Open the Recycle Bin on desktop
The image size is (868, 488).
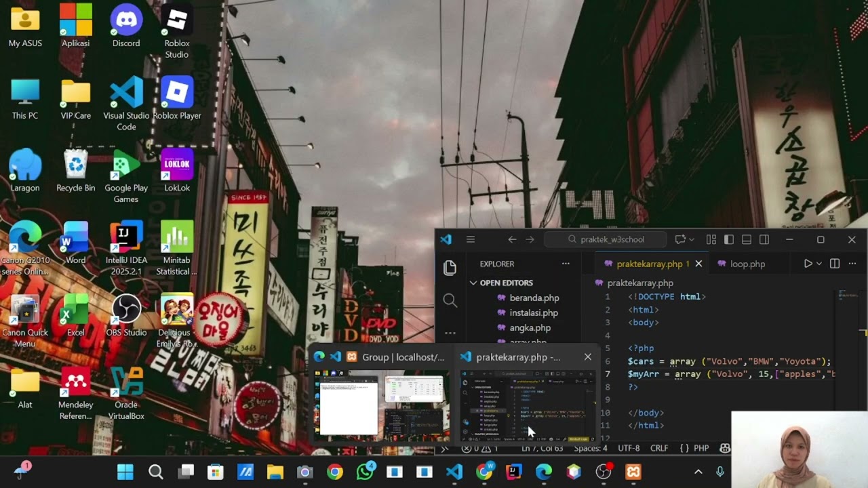pyautogui.click(x=75, y=171)
